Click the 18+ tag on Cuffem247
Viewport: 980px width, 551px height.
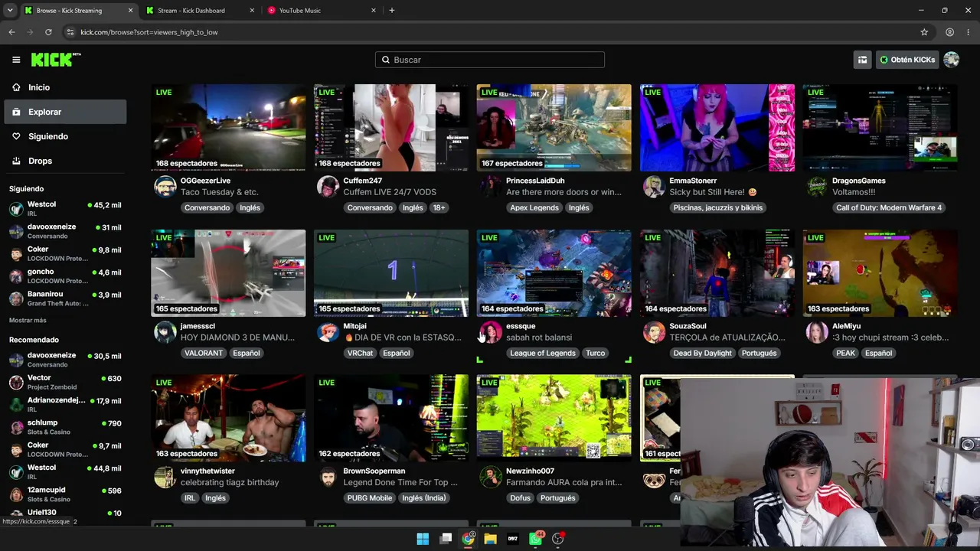click(x=439, y=207)
